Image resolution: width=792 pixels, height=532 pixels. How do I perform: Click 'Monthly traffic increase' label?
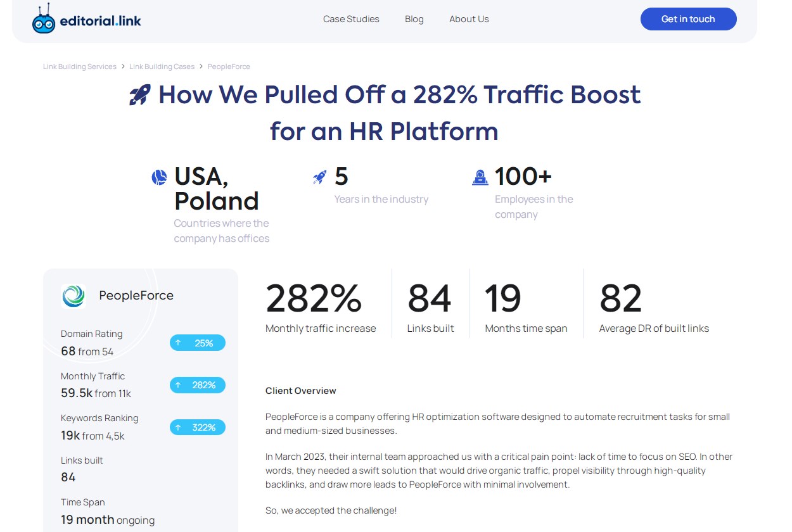click(x=321, y=328)
